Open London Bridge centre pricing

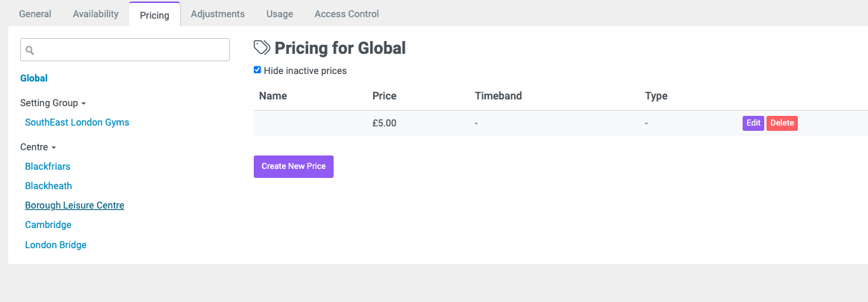tap(56, 244)
